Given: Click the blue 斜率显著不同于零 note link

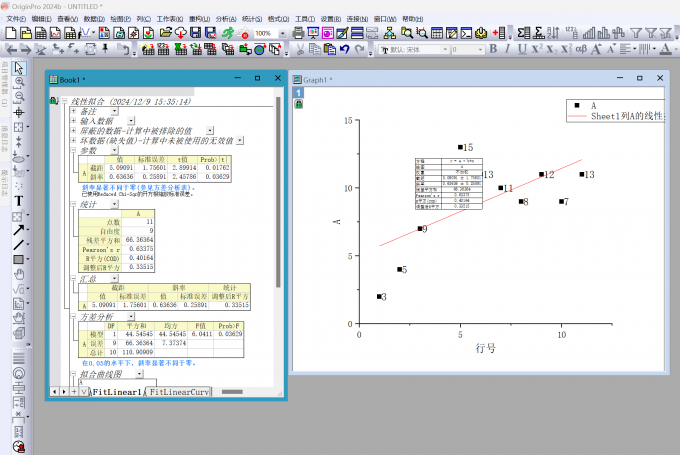Looking at the screenshot, I should 138,188.
